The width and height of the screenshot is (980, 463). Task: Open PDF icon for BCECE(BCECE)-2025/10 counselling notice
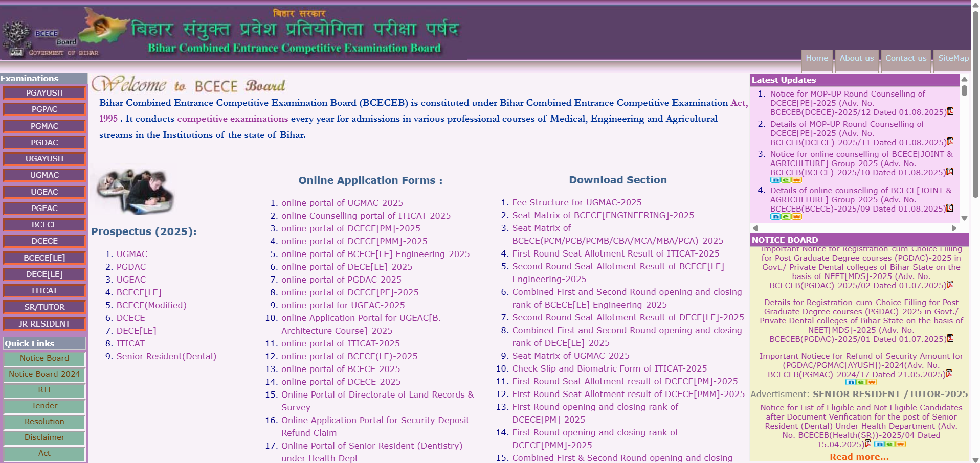click(x=950, y=172)
